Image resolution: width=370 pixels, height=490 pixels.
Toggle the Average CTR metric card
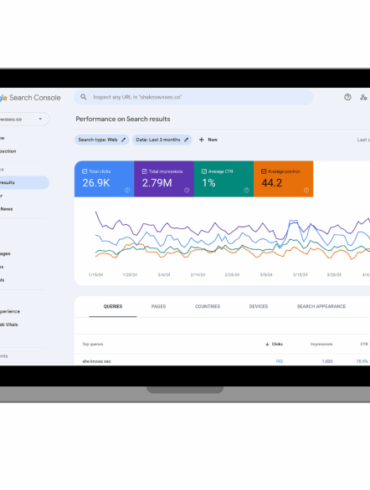coord(224,179)
